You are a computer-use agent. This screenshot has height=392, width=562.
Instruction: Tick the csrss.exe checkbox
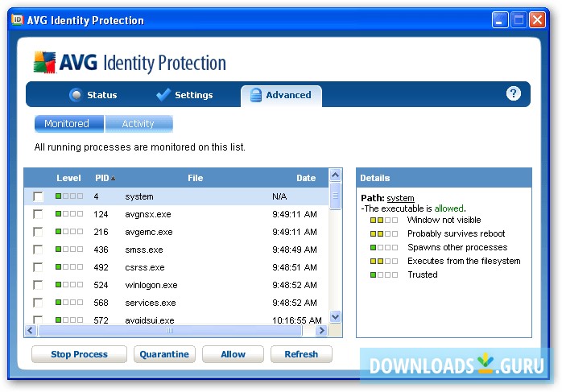[x=38, y=267]
